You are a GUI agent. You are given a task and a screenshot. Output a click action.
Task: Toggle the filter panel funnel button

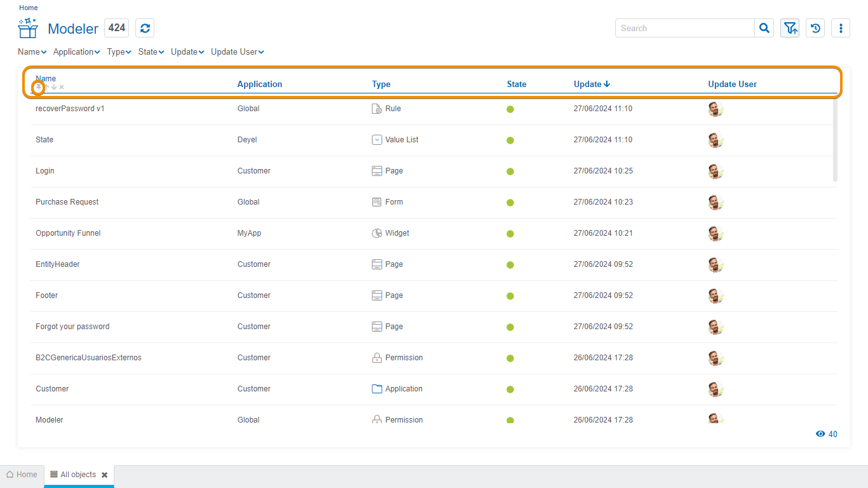tap(790, 28)
